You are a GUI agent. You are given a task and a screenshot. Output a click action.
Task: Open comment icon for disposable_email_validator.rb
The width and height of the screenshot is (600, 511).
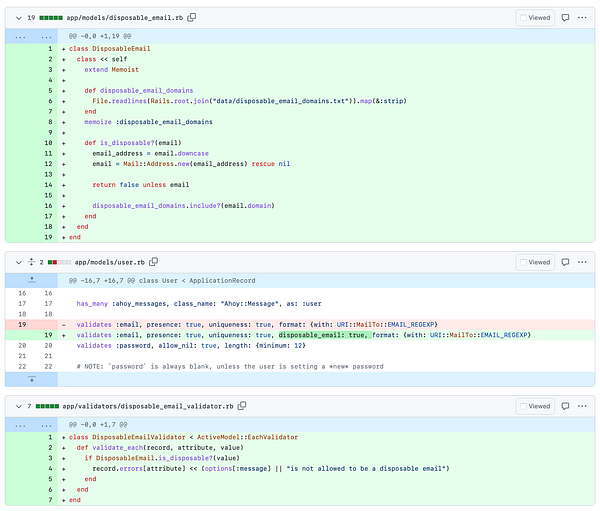point(565,407)
